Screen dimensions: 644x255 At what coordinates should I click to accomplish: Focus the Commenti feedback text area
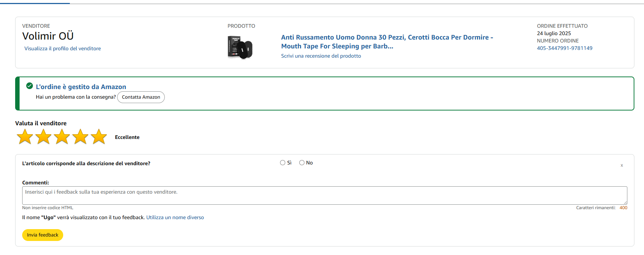324,195
